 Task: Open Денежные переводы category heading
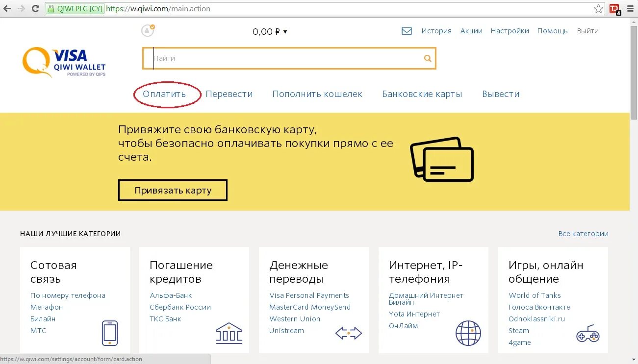pyautogui.click(x=299, y=272)
